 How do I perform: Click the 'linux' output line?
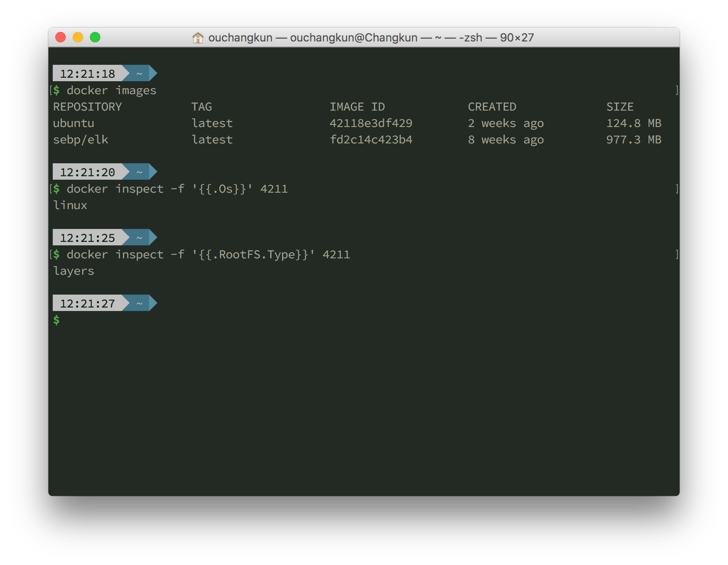[70, 205]
